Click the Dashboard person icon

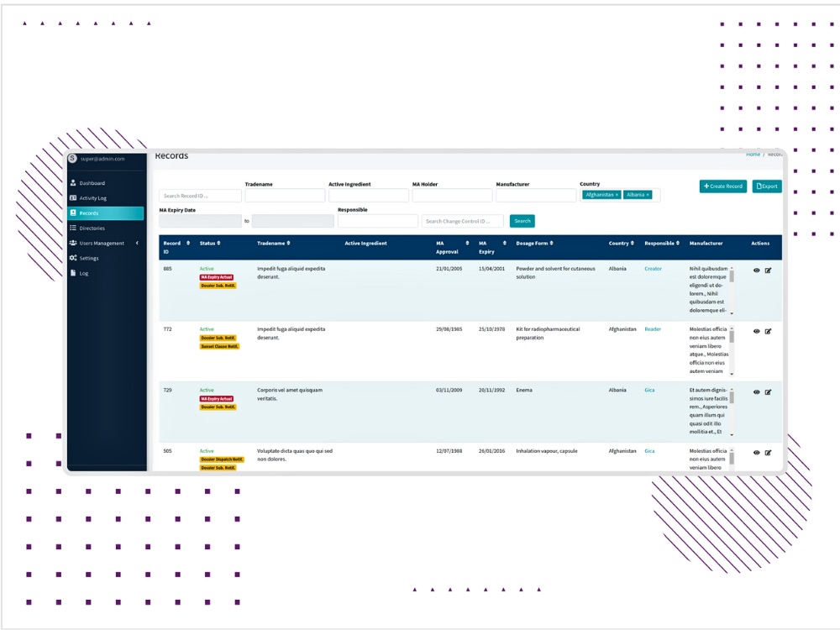[73, 182]
